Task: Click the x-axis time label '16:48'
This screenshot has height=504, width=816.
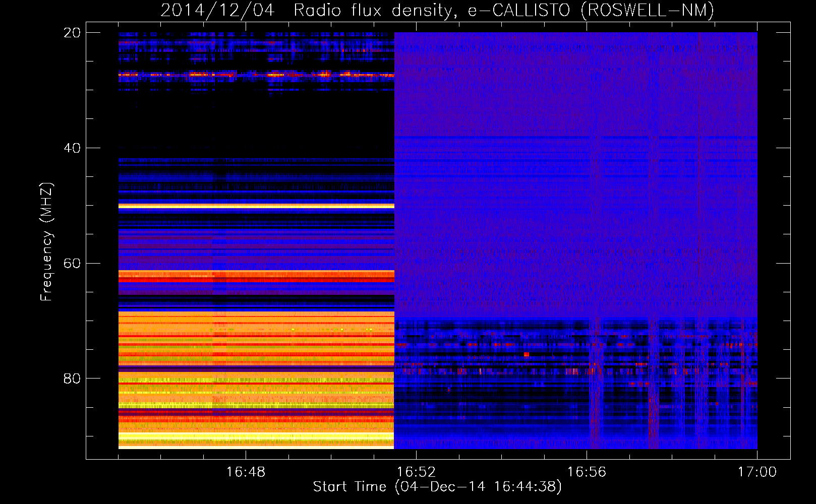Action: pos(246,472)
